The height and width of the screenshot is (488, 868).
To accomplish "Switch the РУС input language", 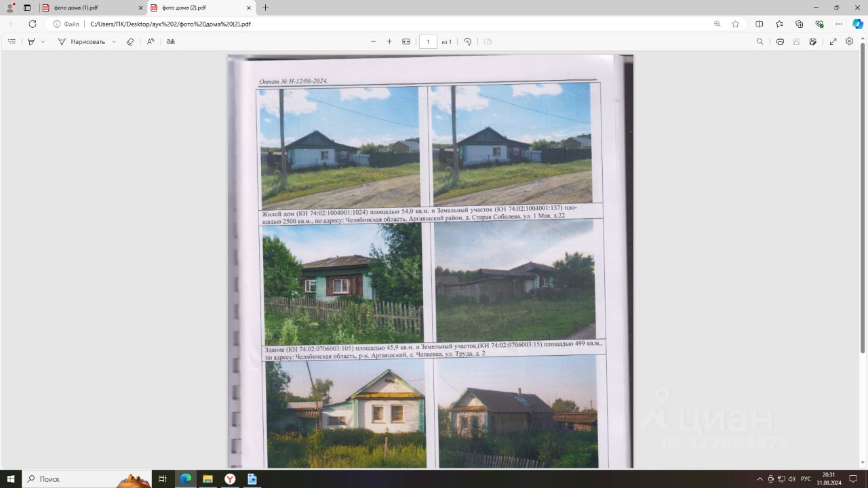I will pyautogui.click(x=806, y=479).
